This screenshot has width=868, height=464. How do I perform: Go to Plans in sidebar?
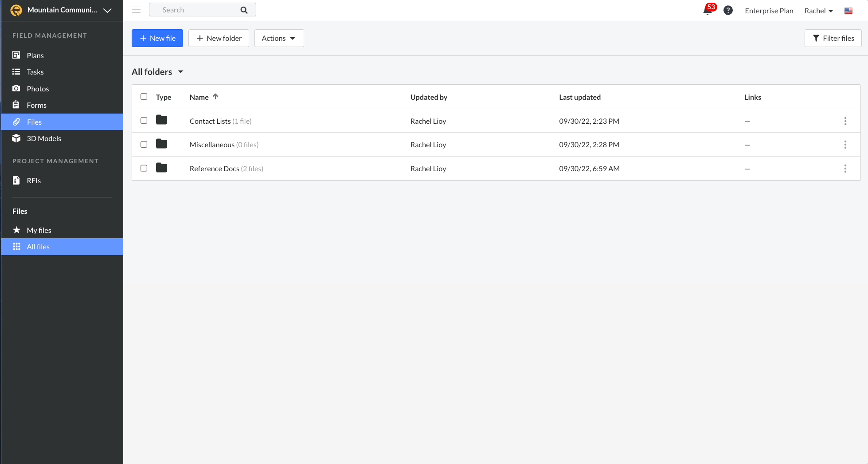[x=35, y=55]
